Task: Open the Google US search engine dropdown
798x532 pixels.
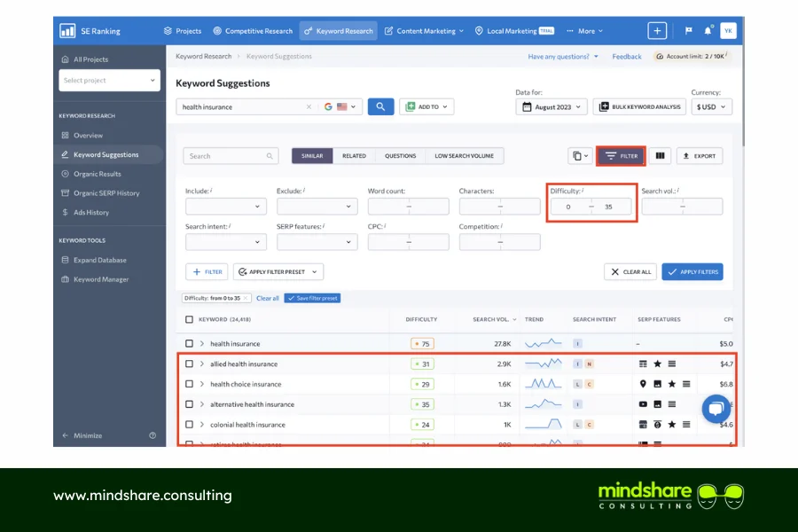Action: 340,107
